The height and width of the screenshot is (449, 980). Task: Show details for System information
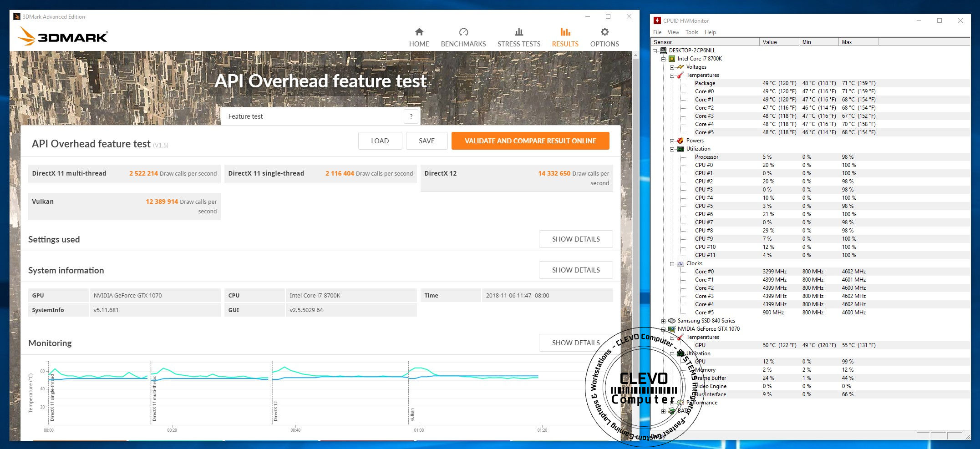click(x=576, y=270)
